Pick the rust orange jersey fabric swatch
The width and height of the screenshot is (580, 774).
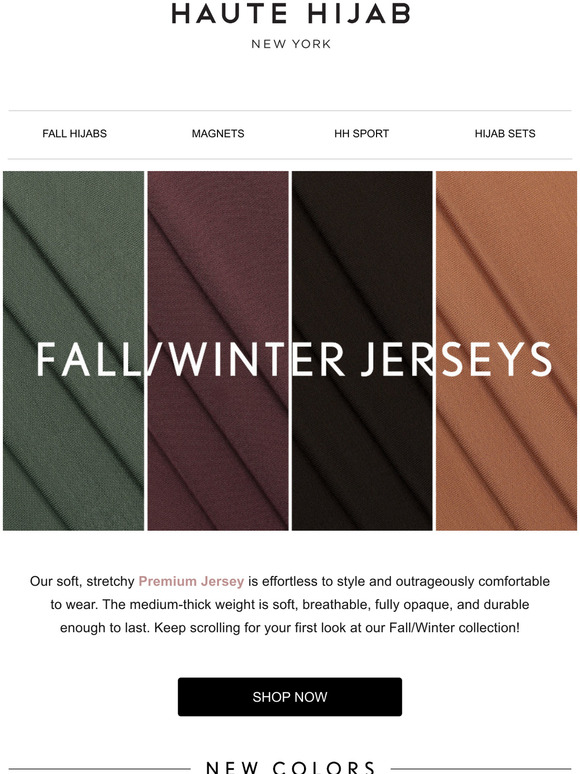[506, 350]
